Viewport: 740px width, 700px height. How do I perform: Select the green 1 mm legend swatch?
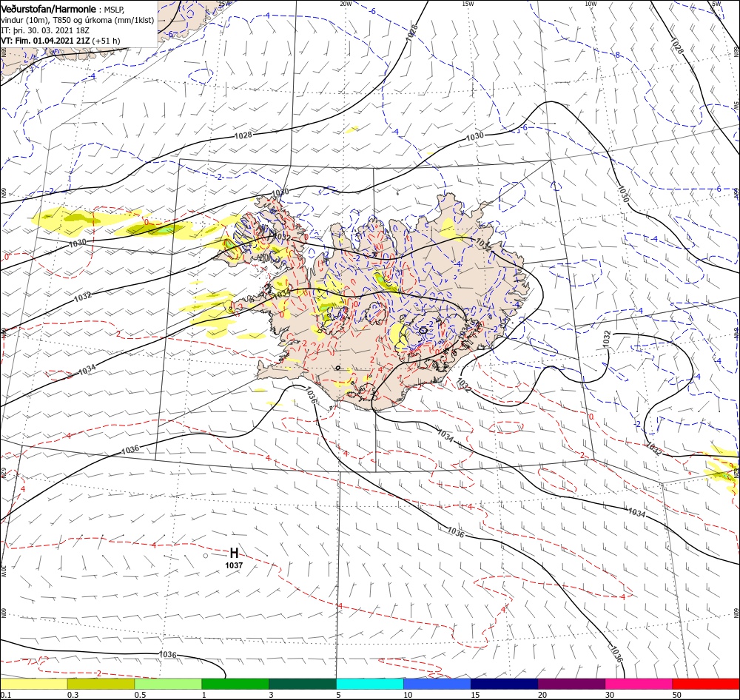(x=235, y=684)
